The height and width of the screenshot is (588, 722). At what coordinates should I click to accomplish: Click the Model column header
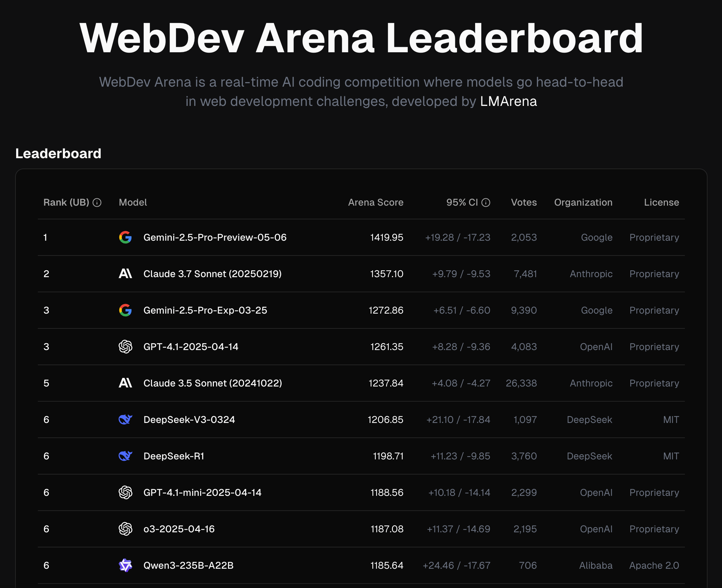pyautogui.click(x=133, y=203)
